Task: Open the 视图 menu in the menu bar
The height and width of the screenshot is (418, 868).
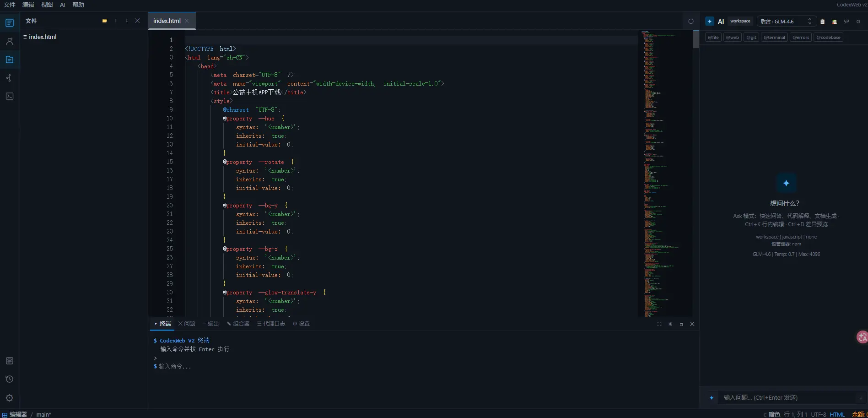Action: coord(47,5)
